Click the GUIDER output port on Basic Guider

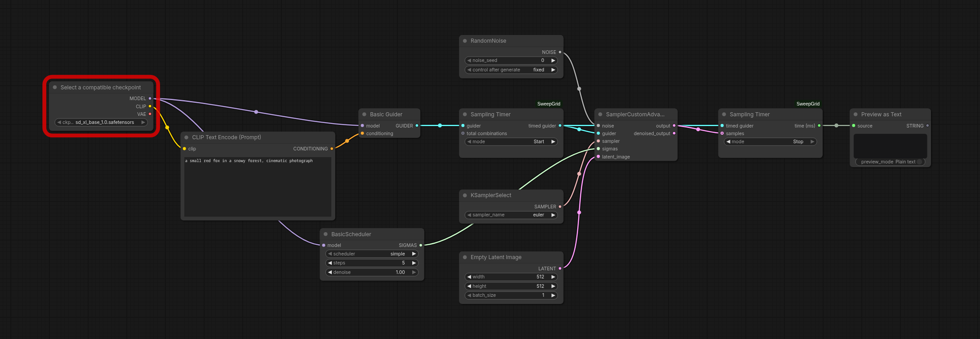click(x=417, y=126)
